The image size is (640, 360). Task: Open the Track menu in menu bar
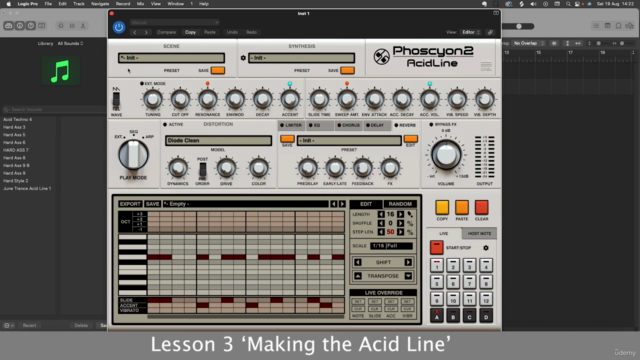79,4
